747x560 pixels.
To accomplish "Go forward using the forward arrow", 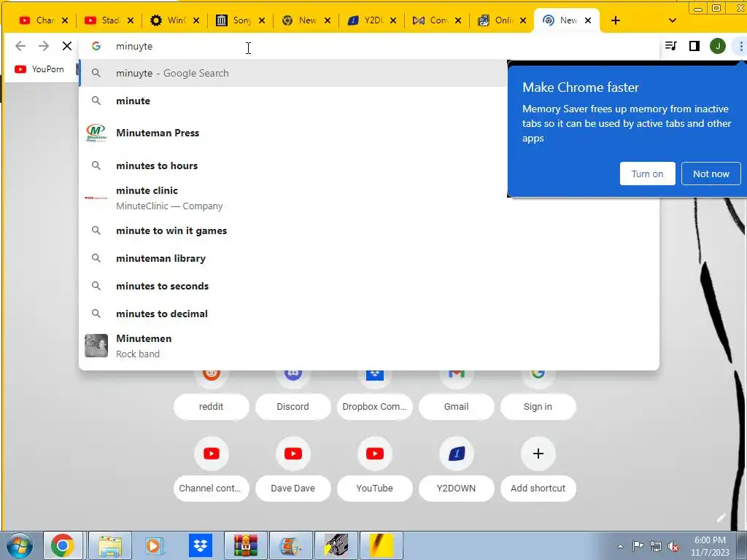I will pos(44,46).
